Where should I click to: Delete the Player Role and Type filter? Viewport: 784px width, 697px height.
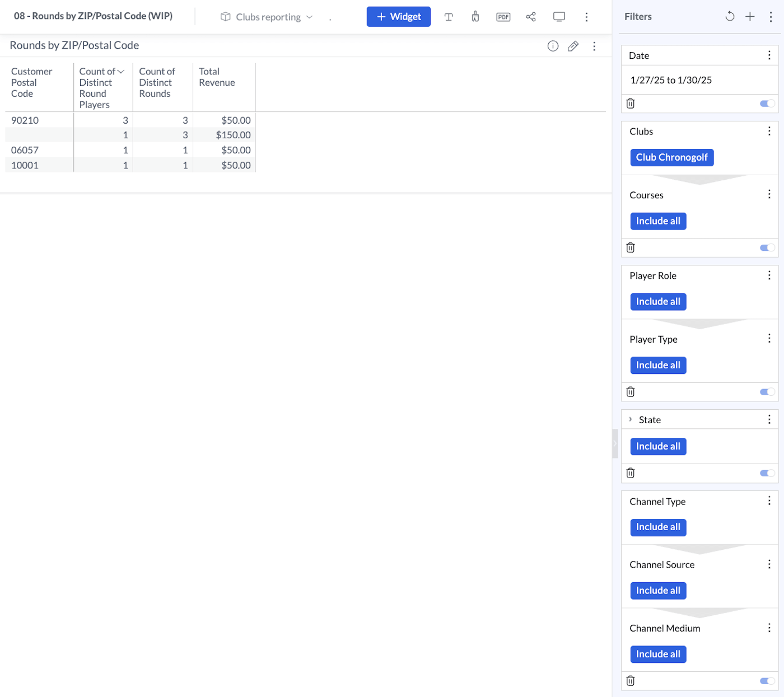point(631,392)
